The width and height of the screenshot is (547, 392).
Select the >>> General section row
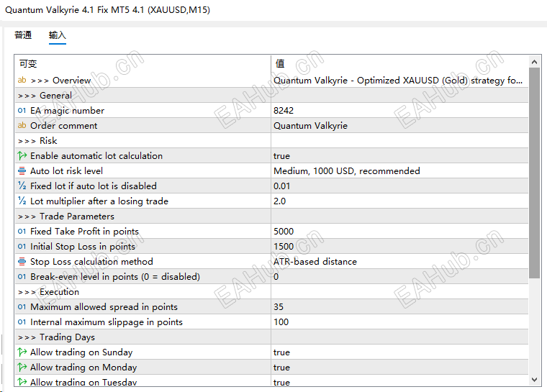tap(271, 95)
